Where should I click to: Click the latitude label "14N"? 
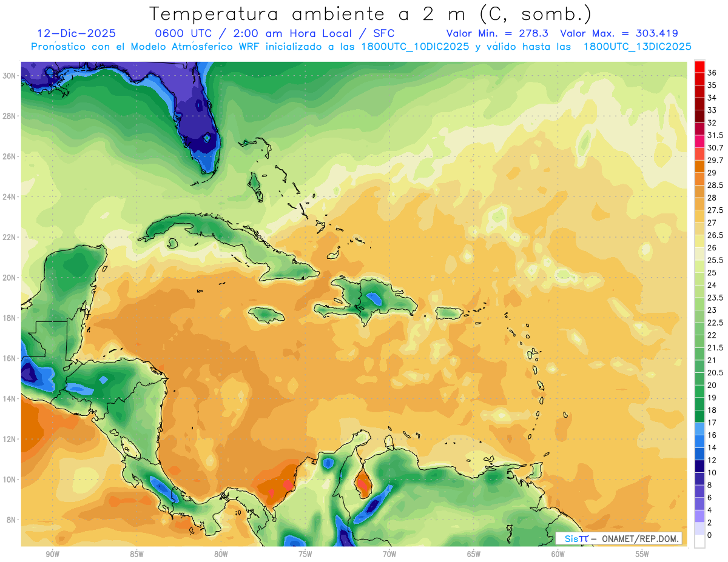point(9,399)
